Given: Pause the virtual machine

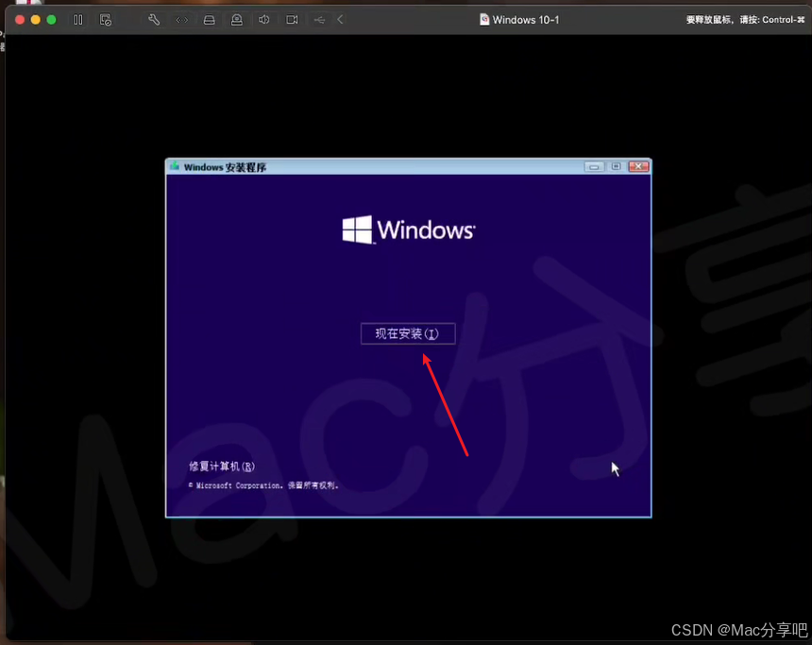Looking at the screenshot, I should (78, 20).
